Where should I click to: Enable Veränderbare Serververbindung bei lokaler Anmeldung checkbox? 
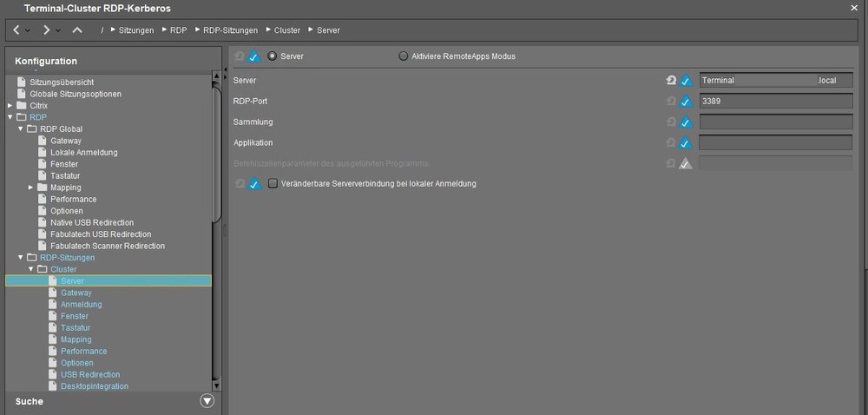273,184
